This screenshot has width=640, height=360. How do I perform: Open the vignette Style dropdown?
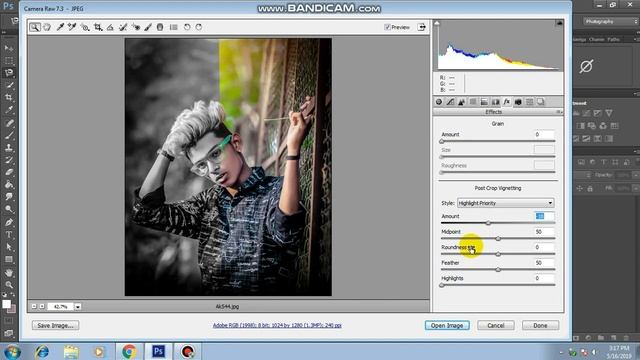(x=505, y=203)
